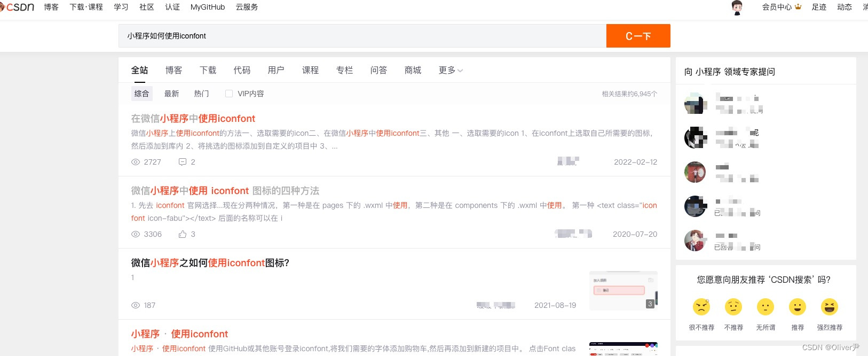Open 博客 in the top navigation
This screenshot has height=356, width=868.
(51, 7)
